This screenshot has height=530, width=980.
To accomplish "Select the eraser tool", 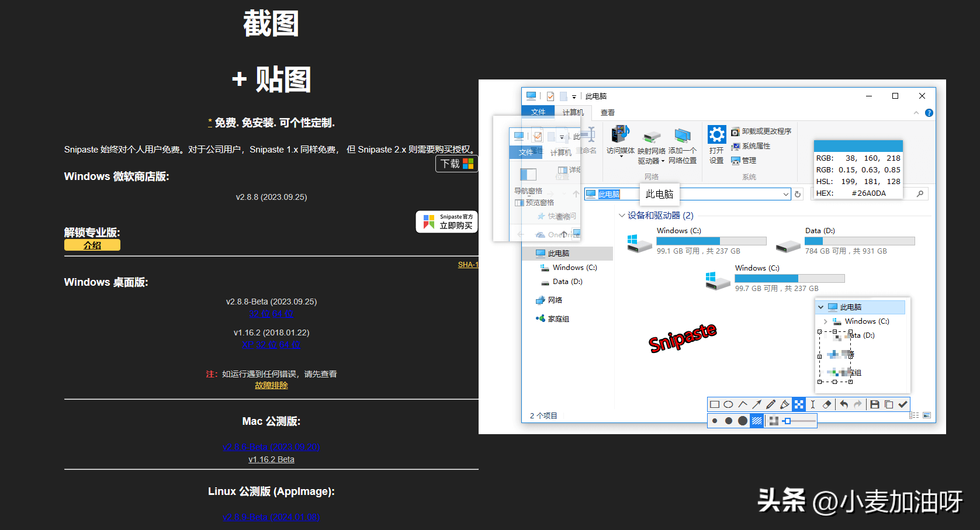I will pyautogui.click(x=827, y=404).
